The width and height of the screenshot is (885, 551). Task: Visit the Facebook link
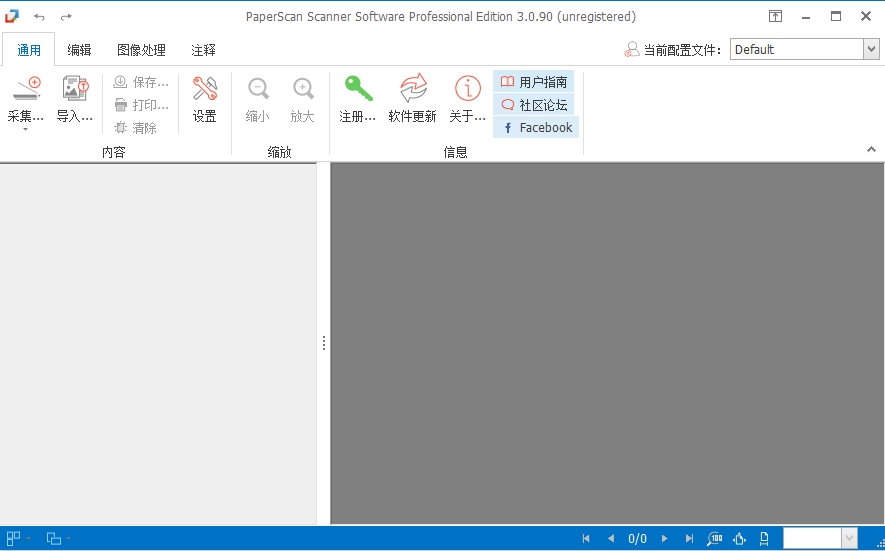click(x=537, y=127)
